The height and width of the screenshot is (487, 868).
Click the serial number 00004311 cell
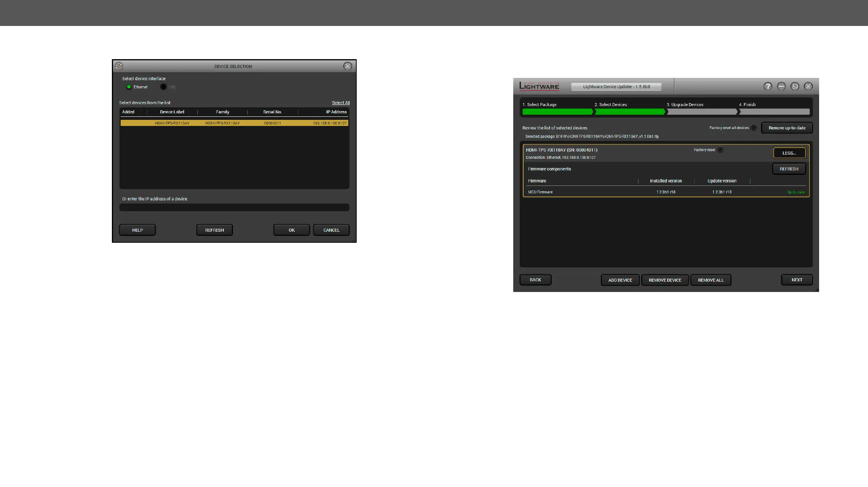coord(272,123)
